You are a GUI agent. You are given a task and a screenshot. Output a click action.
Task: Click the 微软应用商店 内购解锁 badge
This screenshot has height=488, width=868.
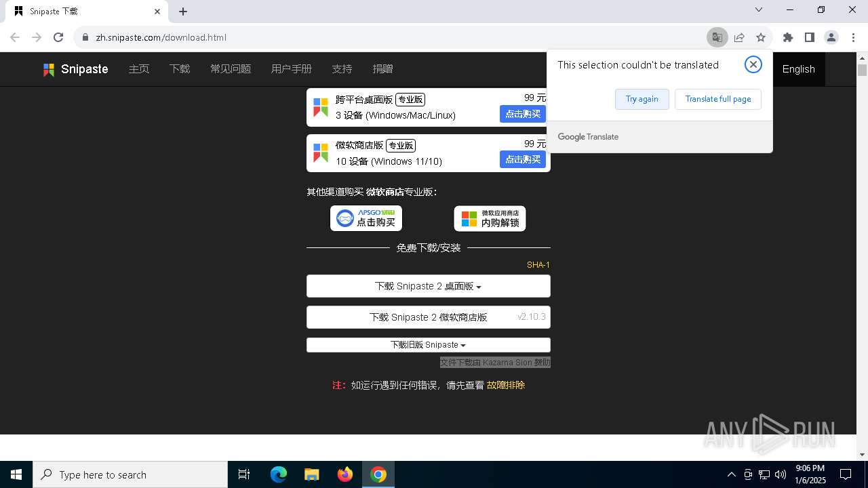[490, 218]
